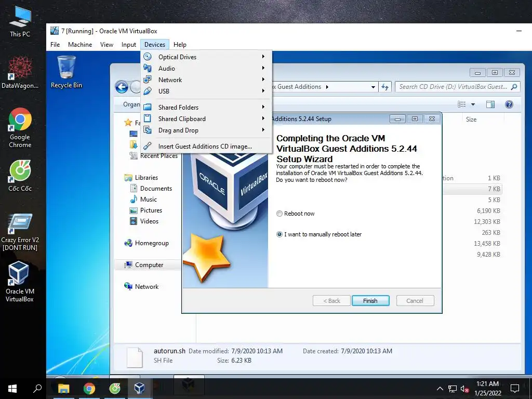Click the Size column header
The height and width of the screenshot is (399, 532).
[471, 119]
